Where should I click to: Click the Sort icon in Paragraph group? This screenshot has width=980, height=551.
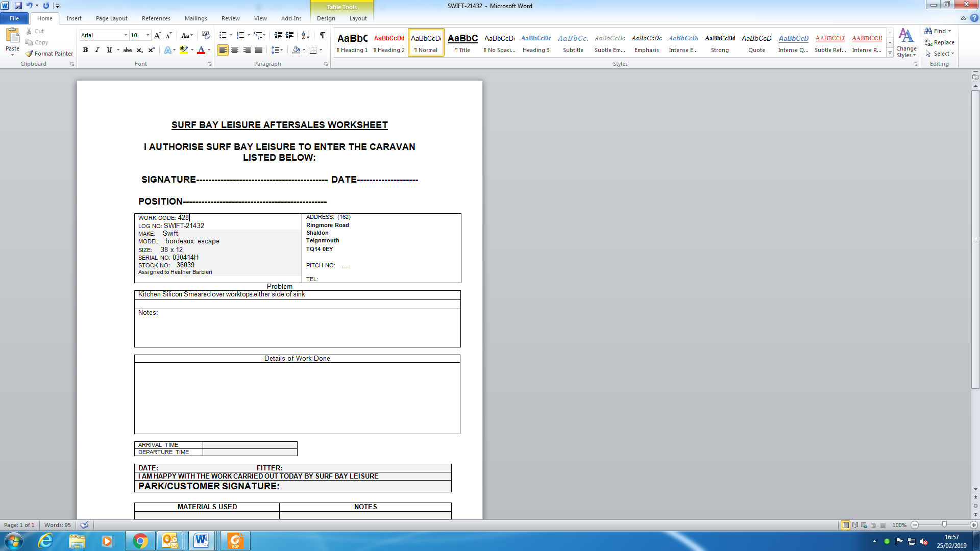(x=305, y=35)
